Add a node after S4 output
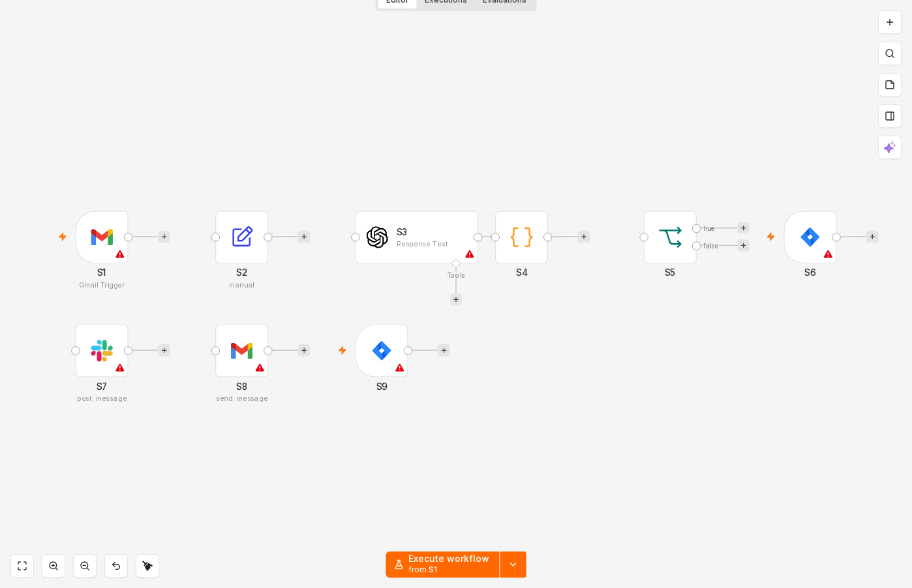 (x=584, y=237)
